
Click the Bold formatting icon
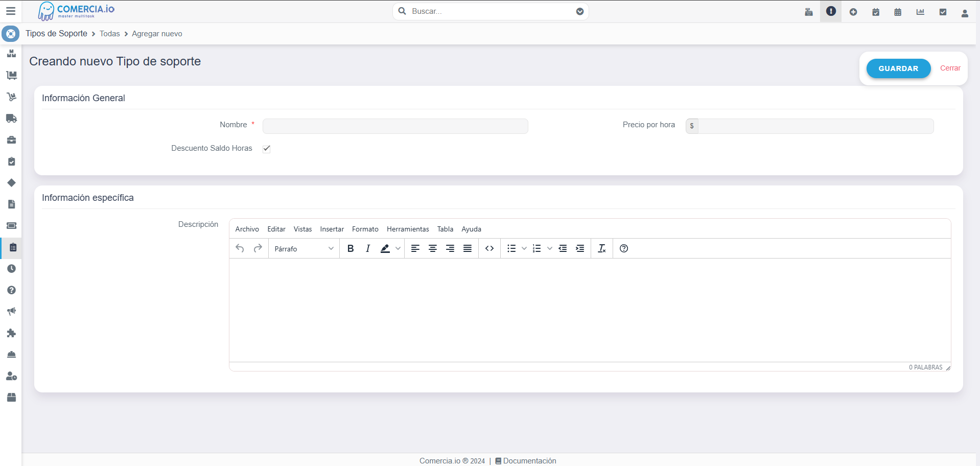pos(351,248)
